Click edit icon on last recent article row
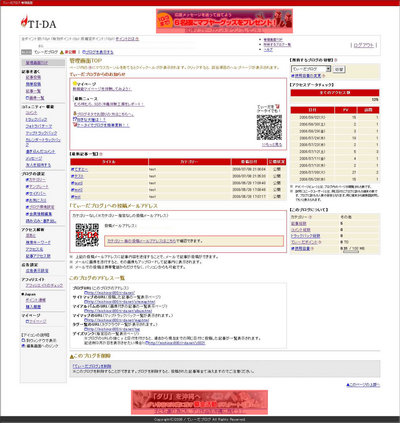This screenshot has height=423, width=400. (x=72, y=197)
